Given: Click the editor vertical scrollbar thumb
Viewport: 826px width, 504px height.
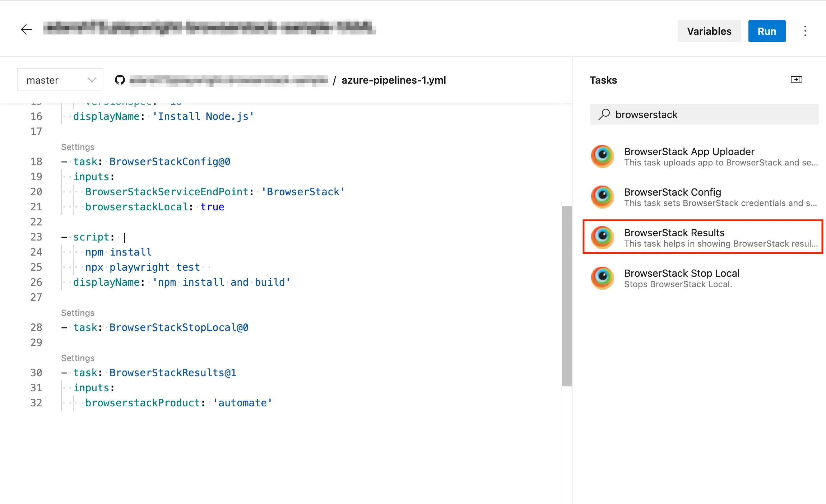Looking at the screenshot, I should [x=566, y=296].
